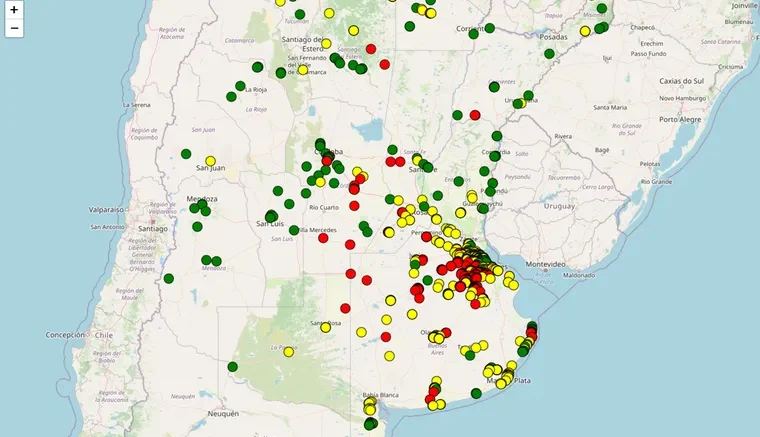
Task: Select the yellow marker at San Juan
Action: click(210, 161)
